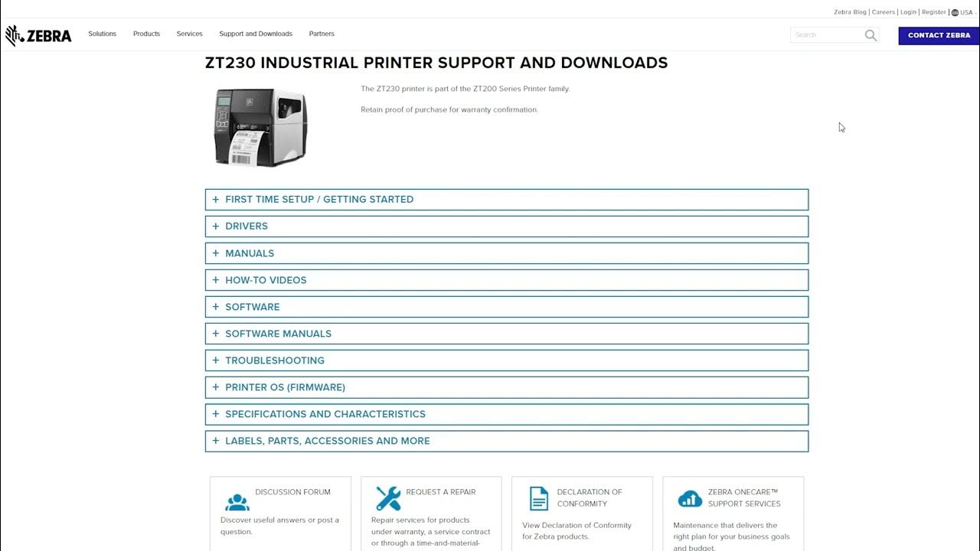This screenshot has width=980, height=551.
Task: Click the plus icon on Drivers row
Action: tap(216, 227)
